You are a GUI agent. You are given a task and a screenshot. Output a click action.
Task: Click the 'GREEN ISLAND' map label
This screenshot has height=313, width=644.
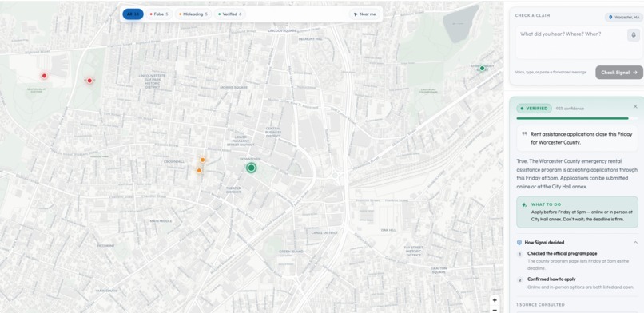[291, 252]
